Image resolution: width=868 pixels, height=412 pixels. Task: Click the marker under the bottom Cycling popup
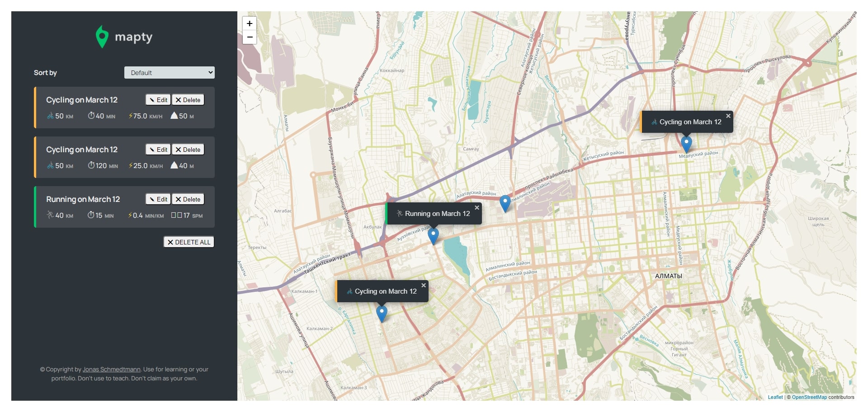(x=382, y=313)
